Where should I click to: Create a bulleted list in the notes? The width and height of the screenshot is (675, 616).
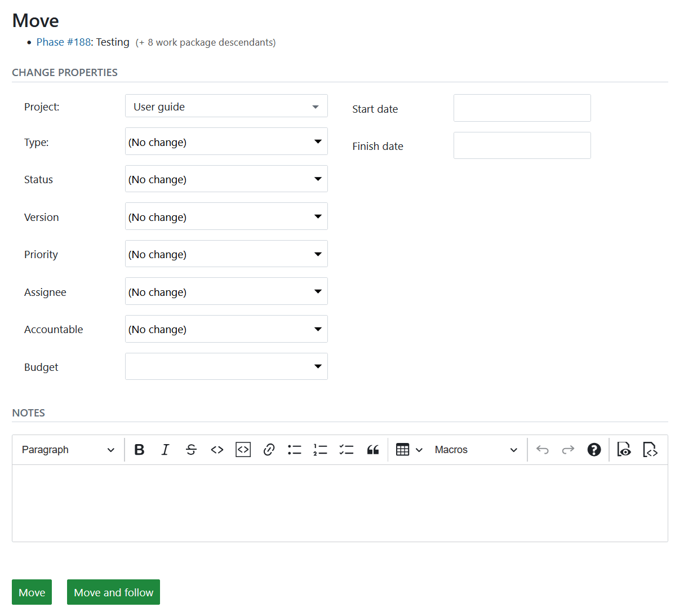[295, 449]
